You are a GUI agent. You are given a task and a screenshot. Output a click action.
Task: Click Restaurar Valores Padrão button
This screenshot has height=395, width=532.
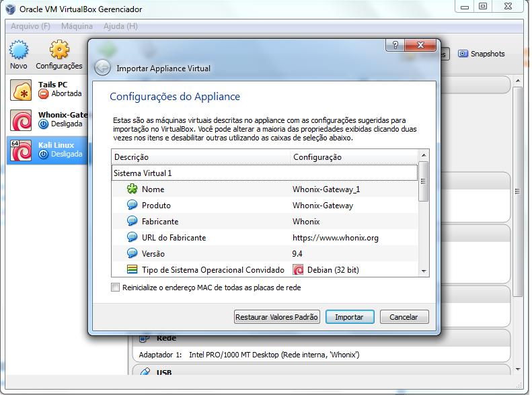point(276,317)
